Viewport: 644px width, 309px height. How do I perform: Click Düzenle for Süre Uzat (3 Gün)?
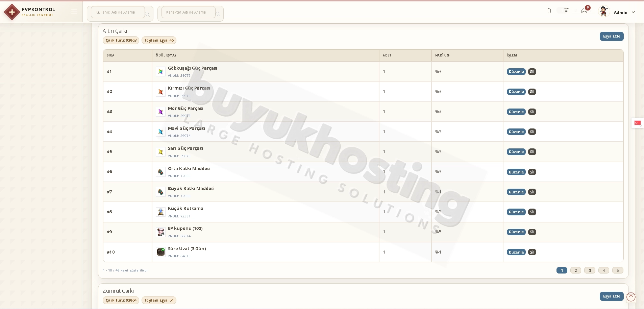coord(516,252)
